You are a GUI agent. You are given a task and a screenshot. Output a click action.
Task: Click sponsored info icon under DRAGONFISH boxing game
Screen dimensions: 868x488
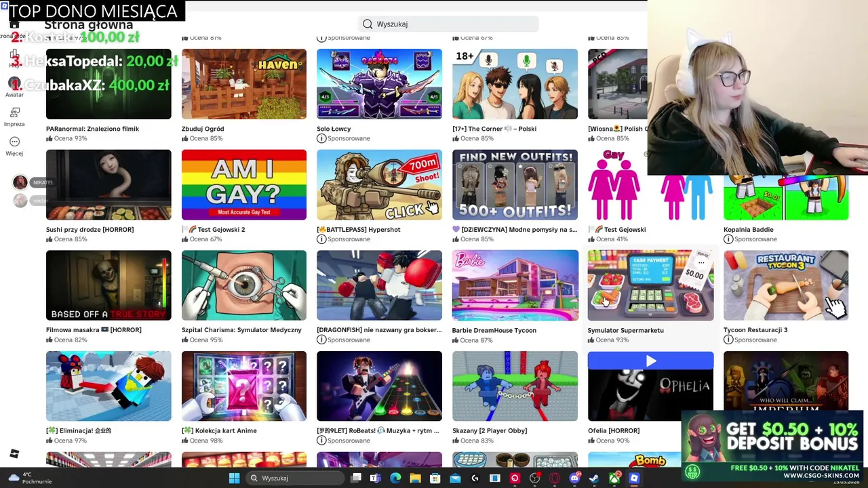321,340
